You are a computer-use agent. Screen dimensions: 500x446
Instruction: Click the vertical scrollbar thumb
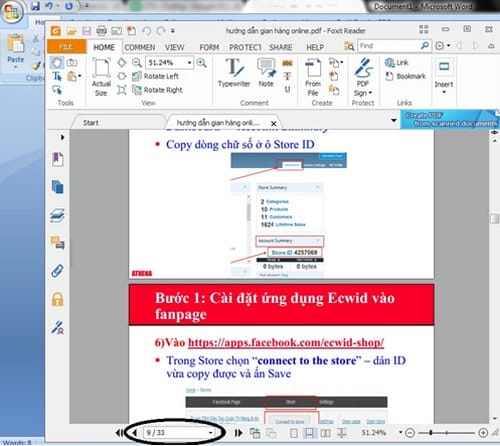(x=495, y=219)
